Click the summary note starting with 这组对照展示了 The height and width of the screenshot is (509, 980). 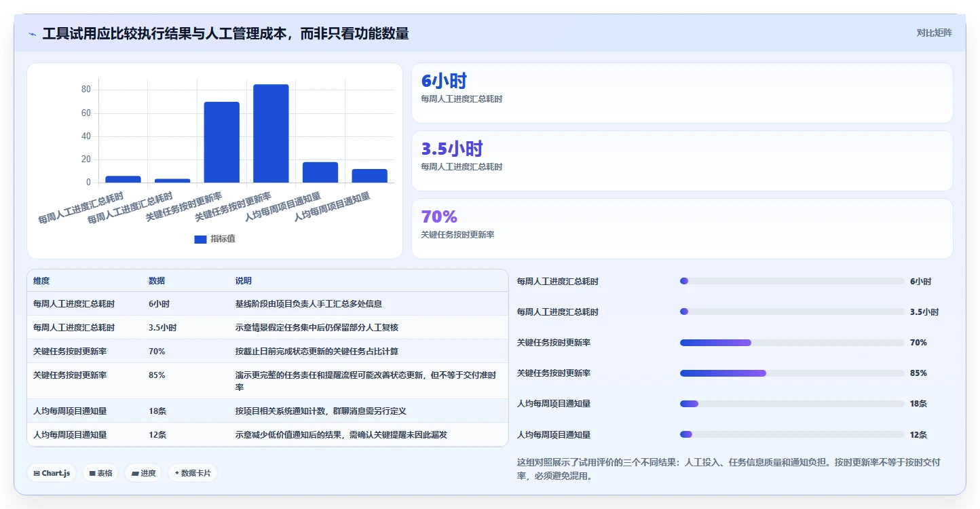(x=729, y=469)
